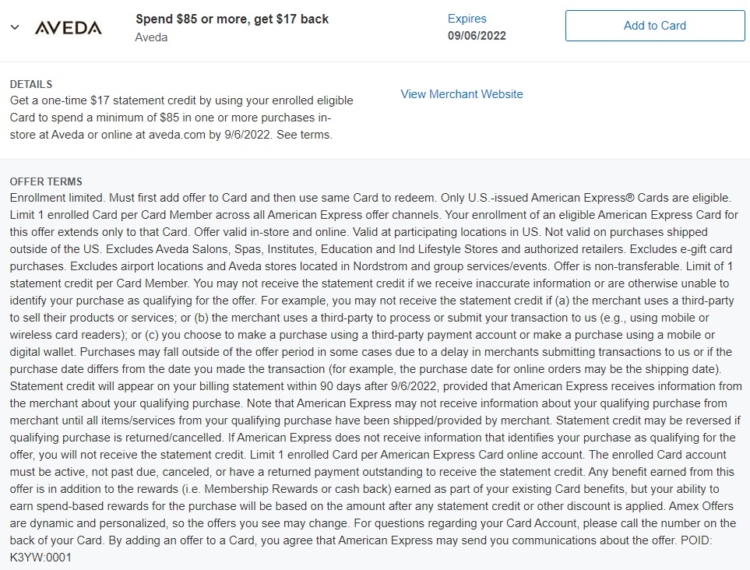
Task: Click the 09/06/2022 expiration date
Action: point(477,36)
